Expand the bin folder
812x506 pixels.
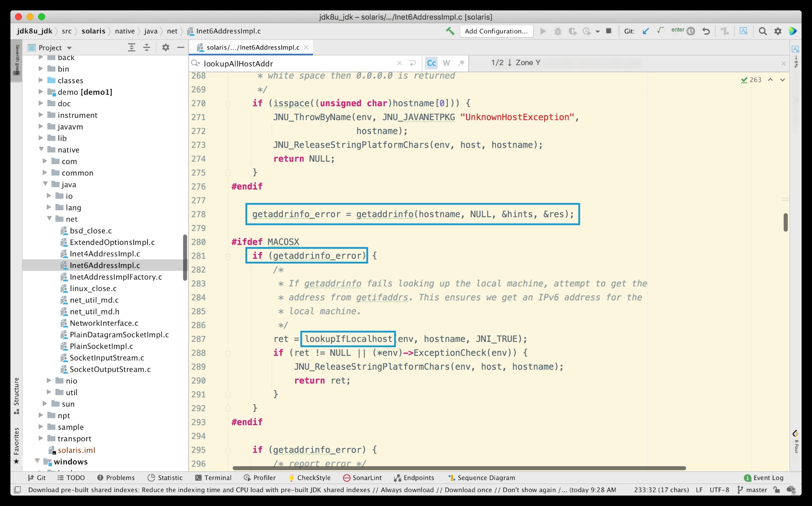click(41, 68)
